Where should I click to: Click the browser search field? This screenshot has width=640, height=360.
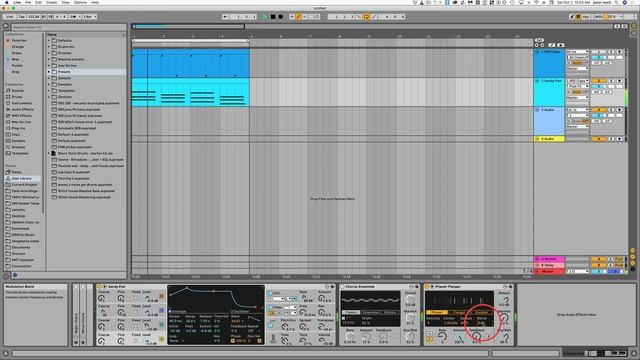point(69,27)
